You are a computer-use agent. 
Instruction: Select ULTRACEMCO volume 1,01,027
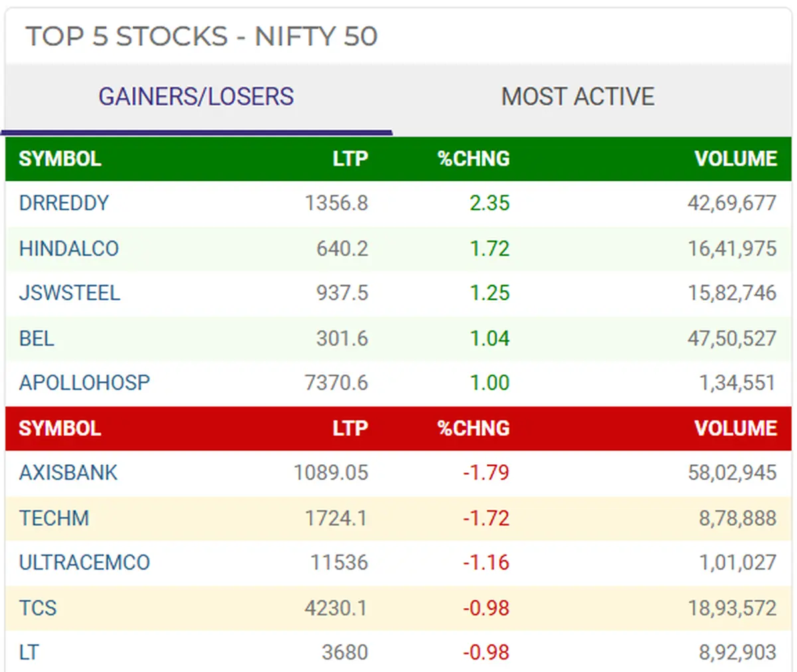pyautogui.click(x=737, y=562)
